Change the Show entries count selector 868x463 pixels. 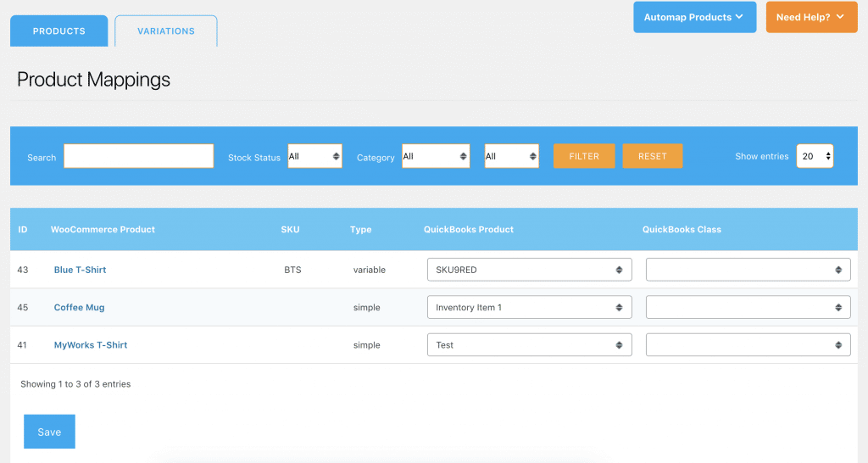[815, 156]
